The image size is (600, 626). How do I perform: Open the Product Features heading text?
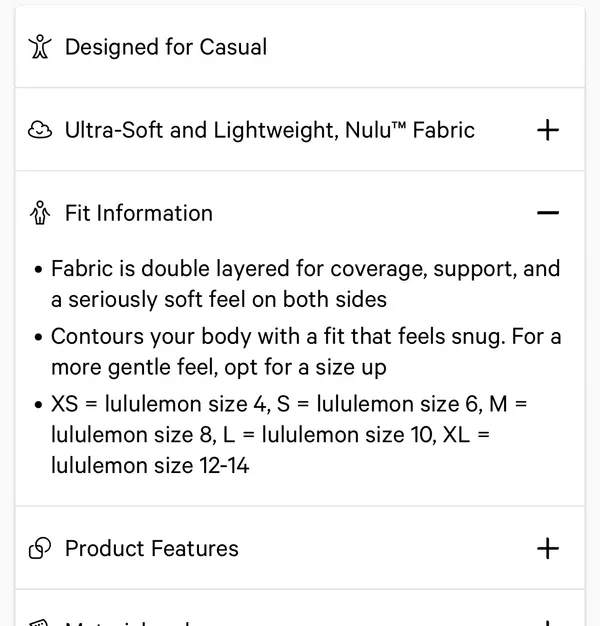(x=152, y=548)
